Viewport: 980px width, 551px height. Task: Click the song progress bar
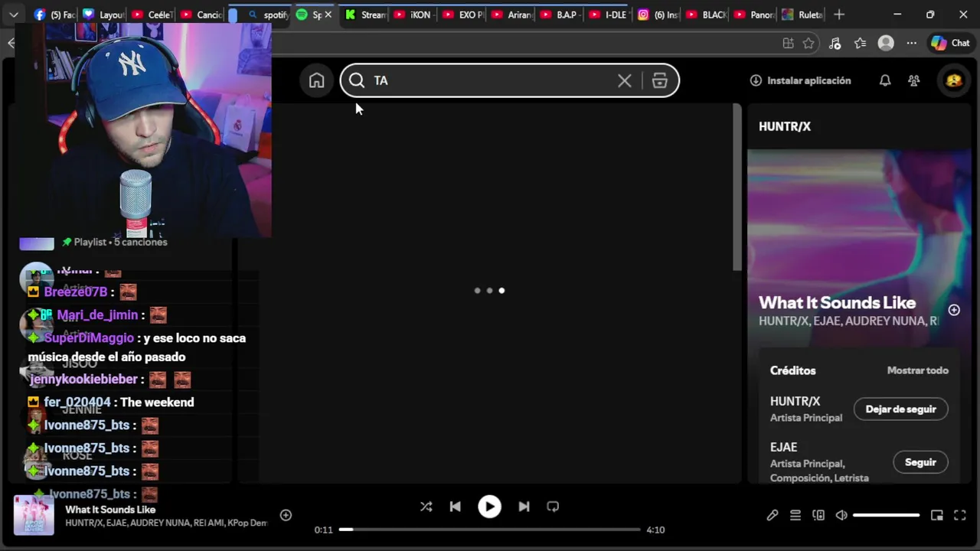tap(490, 530)
